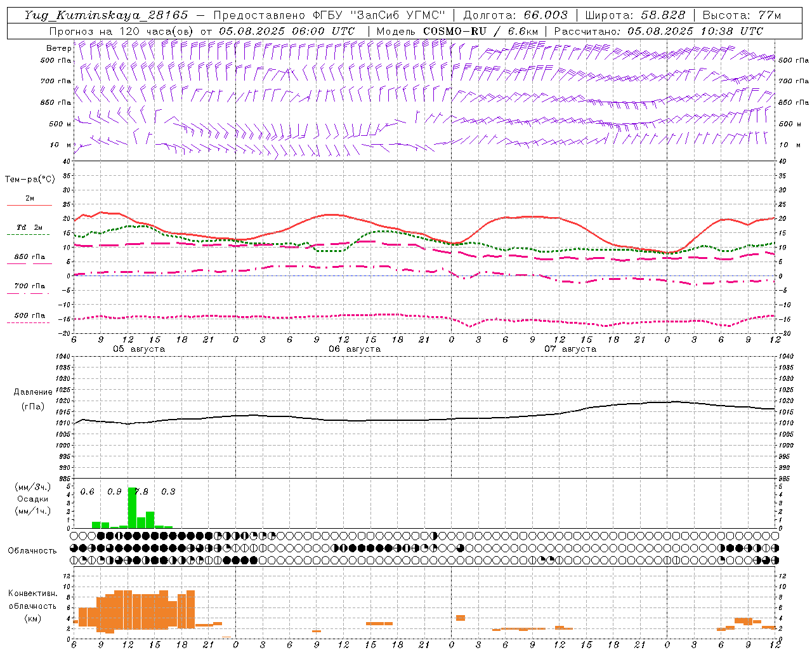Select the "(км)" convective height unit
The image size is (812, 650).
click(32, 618)
